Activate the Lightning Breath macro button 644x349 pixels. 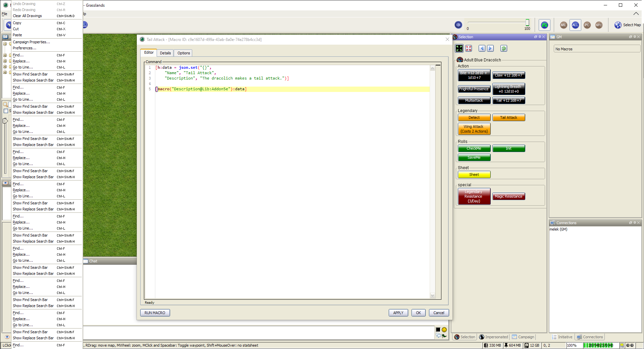click(x=508, y=89)
